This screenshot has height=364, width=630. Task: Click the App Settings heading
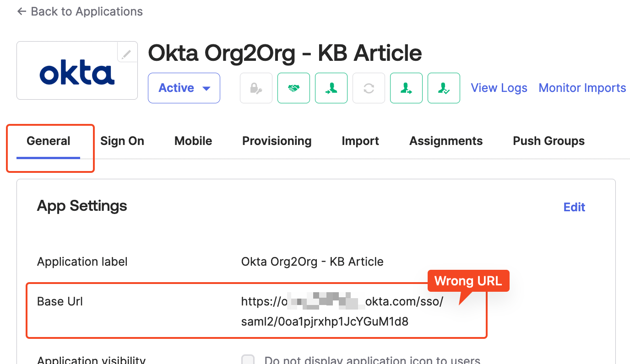click(x=82, y=206)
